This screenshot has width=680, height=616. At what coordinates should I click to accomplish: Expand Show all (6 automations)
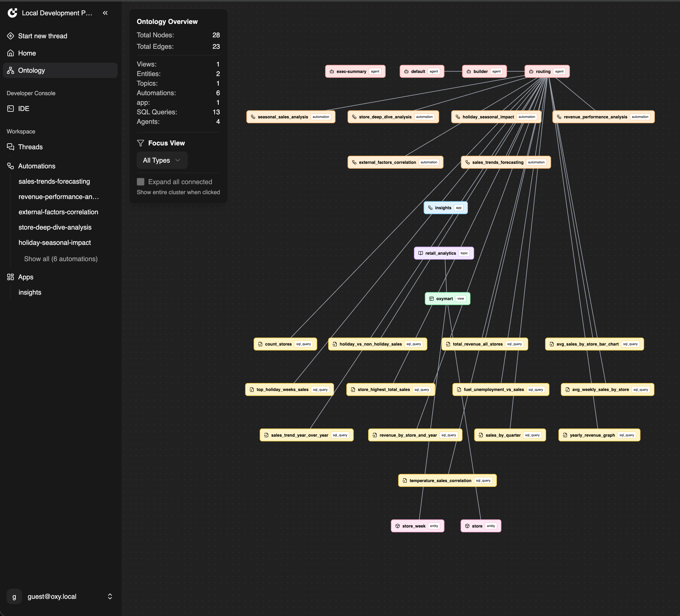61,259
